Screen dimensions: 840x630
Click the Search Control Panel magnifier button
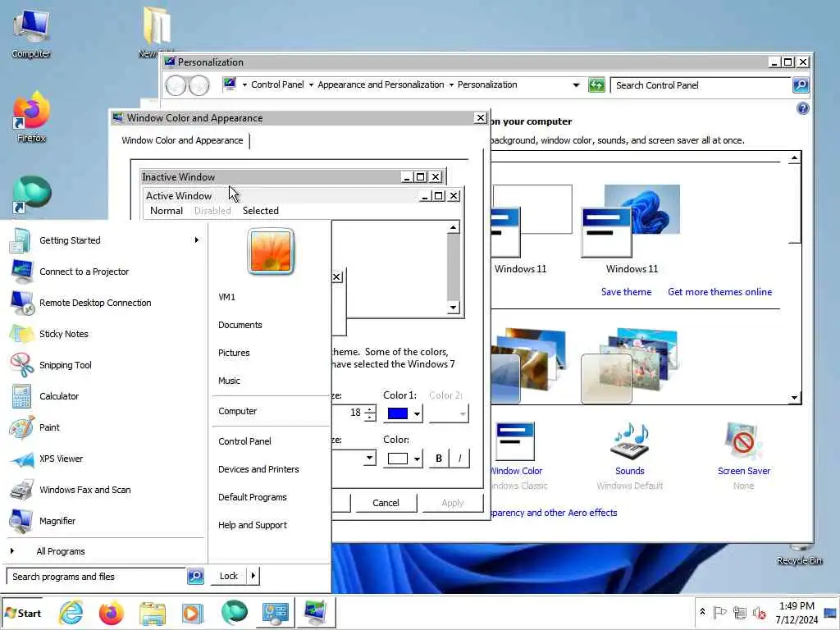(801, 85)
